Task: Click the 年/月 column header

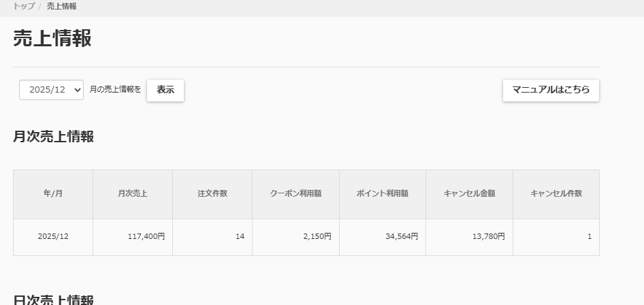Action: (x=53, y=193)
